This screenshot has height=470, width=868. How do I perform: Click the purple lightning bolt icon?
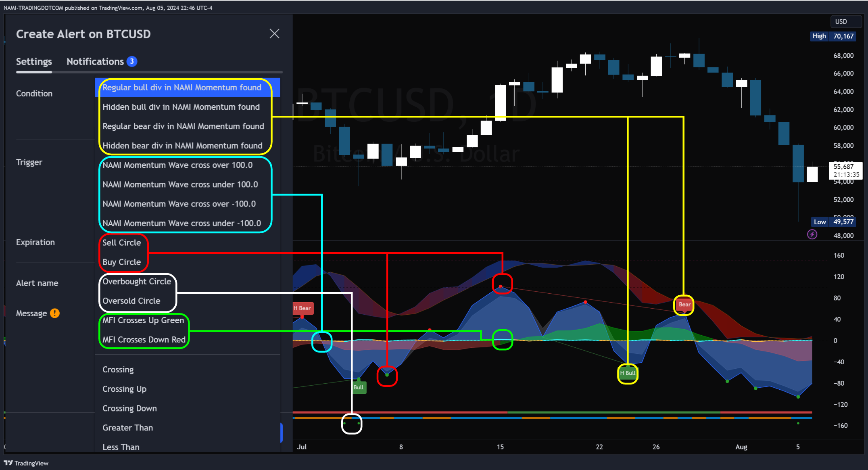[x=812, y=234]
